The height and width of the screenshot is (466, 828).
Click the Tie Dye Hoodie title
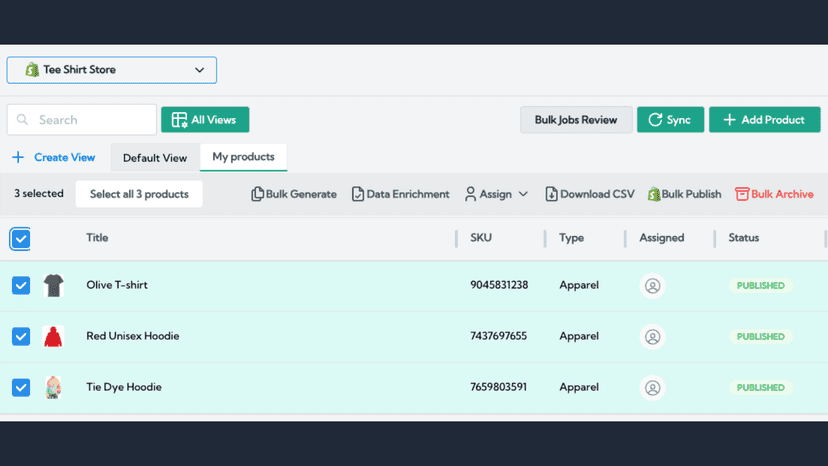click(124, 387)
